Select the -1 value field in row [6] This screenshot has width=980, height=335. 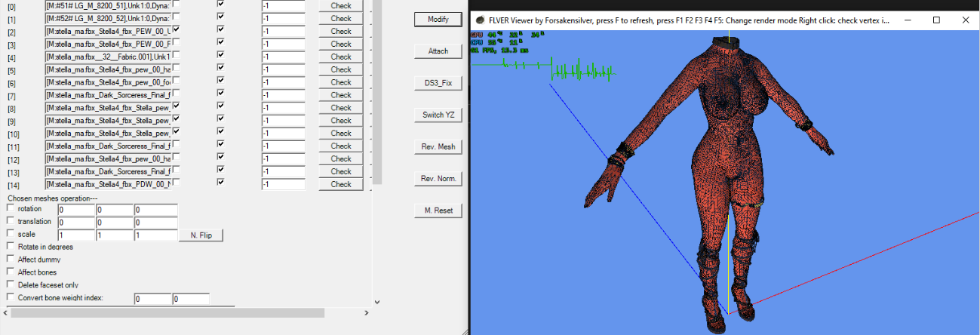(284, 82)
